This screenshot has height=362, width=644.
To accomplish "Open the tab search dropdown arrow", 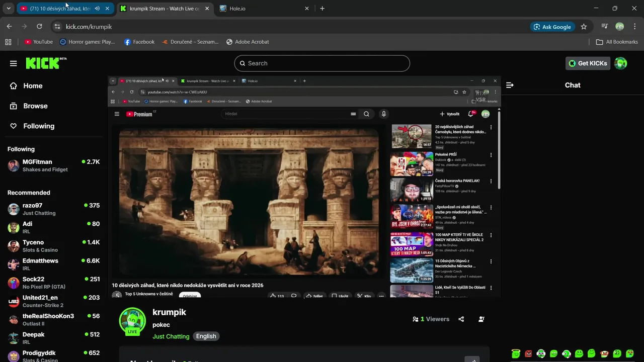I will (x=9, y=9).
